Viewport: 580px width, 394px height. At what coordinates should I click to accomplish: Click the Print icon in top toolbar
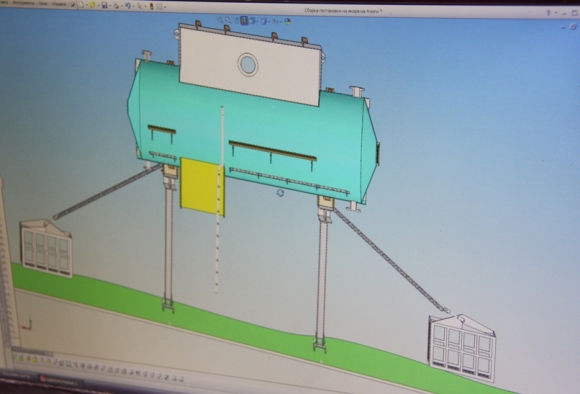coord(116,6)
